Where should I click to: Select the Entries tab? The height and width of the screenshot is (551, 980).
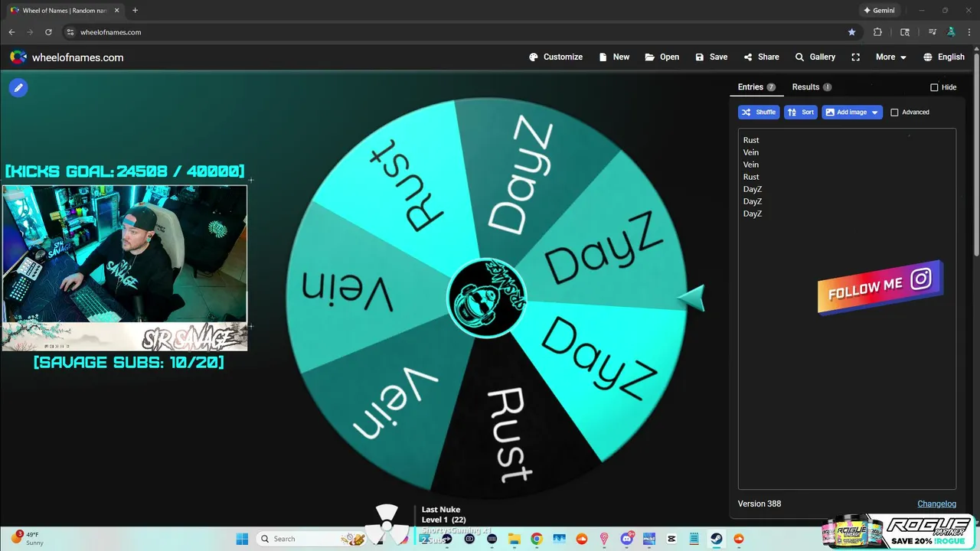pyautogui.click(x=756, y=87)
